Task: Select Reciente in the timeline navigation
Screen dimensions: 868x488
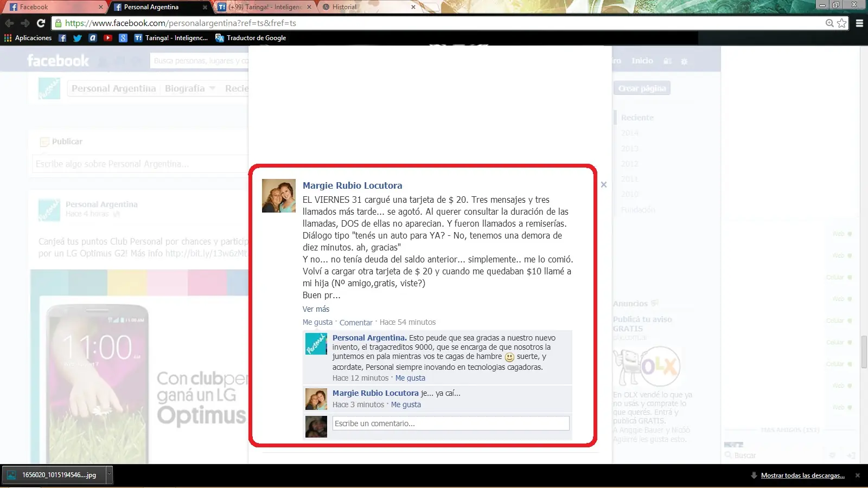Action: (x=637, y=118)
